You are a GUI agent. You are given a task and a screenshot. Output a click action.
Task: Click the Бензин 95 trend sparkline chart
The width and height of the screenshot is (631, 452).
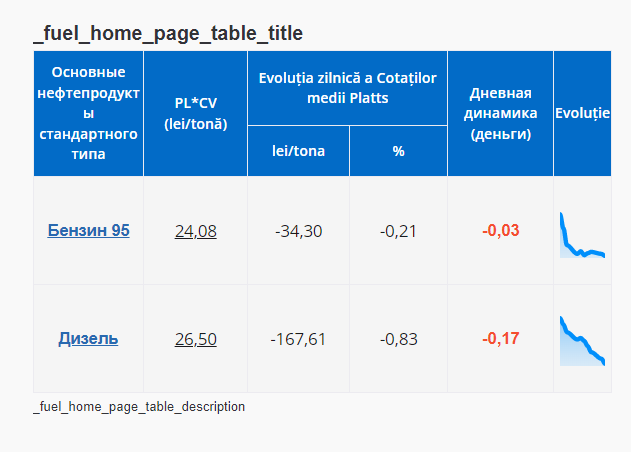[582, 237]
